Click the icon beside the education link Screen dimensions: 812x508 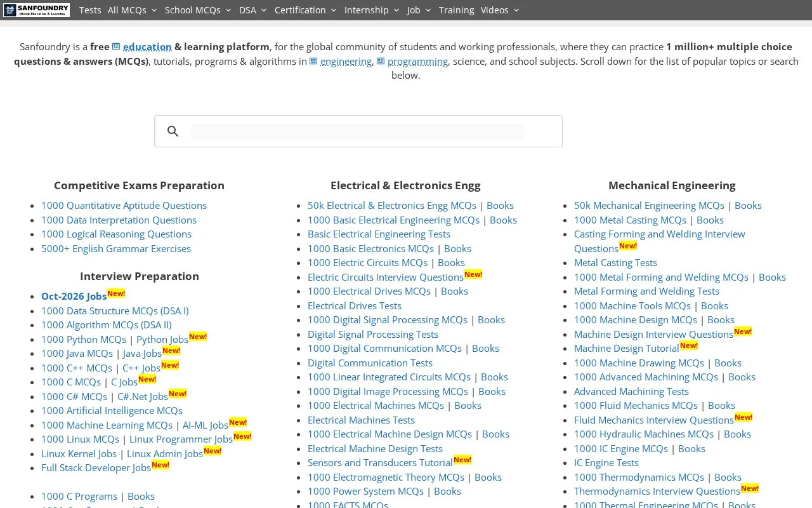click(116, 46)
